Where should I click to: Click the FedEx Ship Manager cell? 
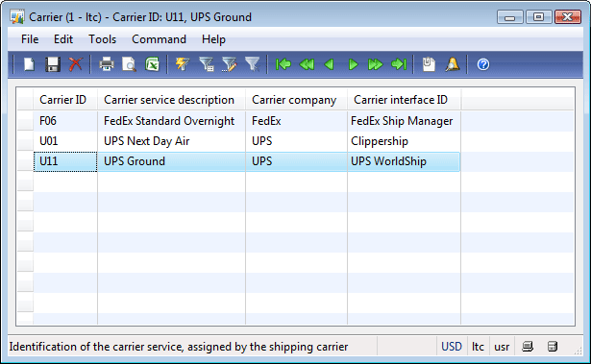pyautogui.click(x=404, y=121)
